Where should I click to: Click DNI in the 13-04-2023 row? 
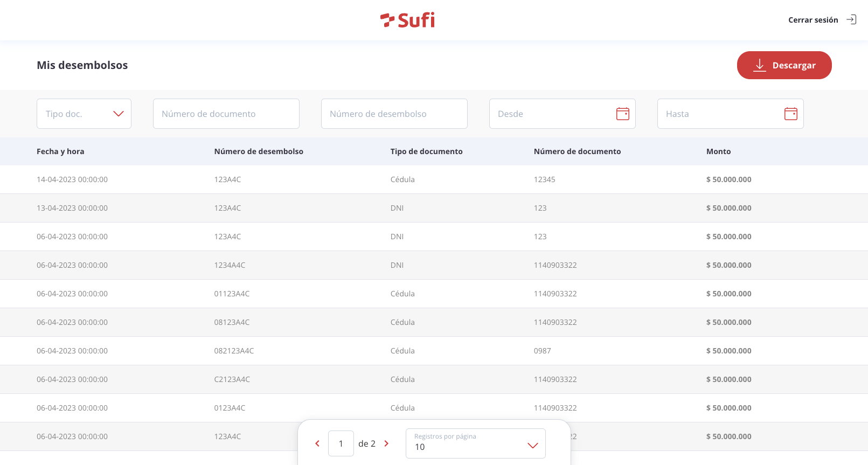point(397,208)
